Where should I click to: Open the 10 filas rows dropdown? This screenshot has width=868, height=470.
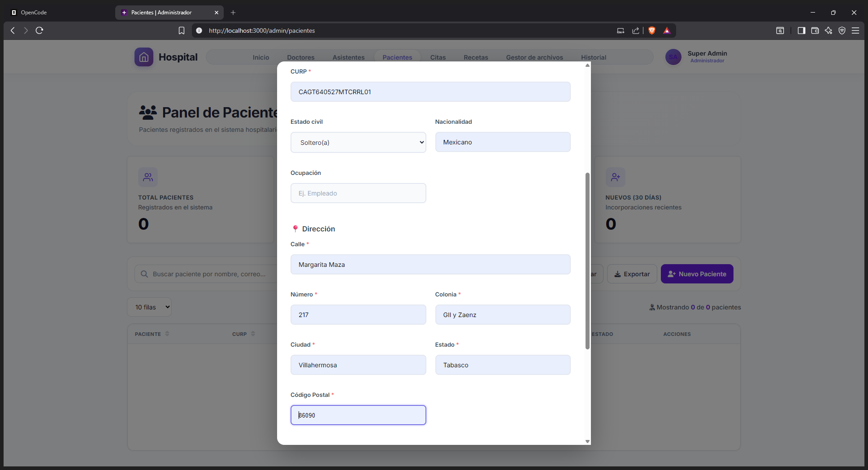point(149,307)
